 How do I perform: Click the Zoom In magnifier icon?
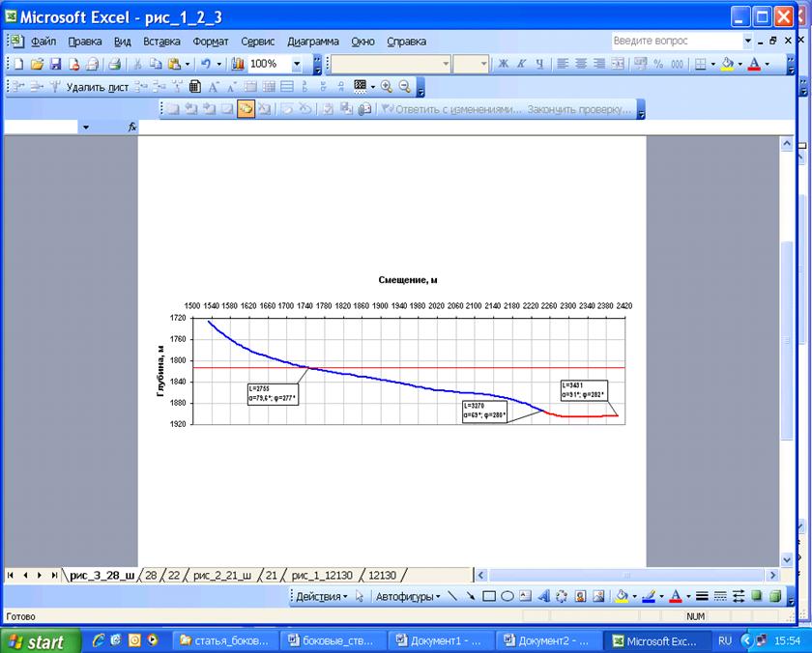click(387, 86)
